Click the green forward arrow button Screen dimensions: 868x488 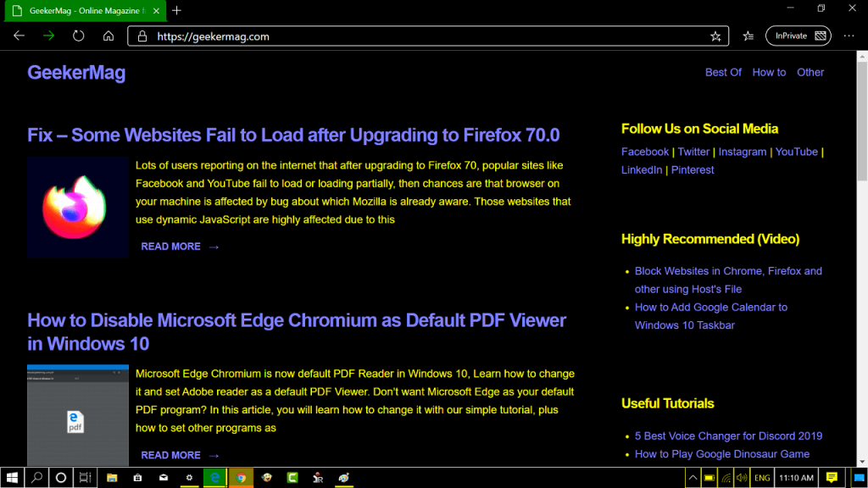[48, 36]
